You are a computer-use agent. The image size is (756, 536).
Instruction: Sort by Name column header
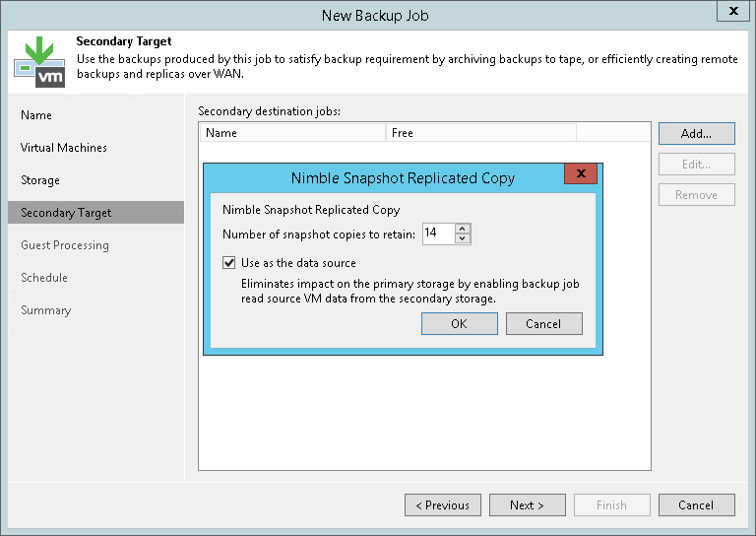click(292, 133)
